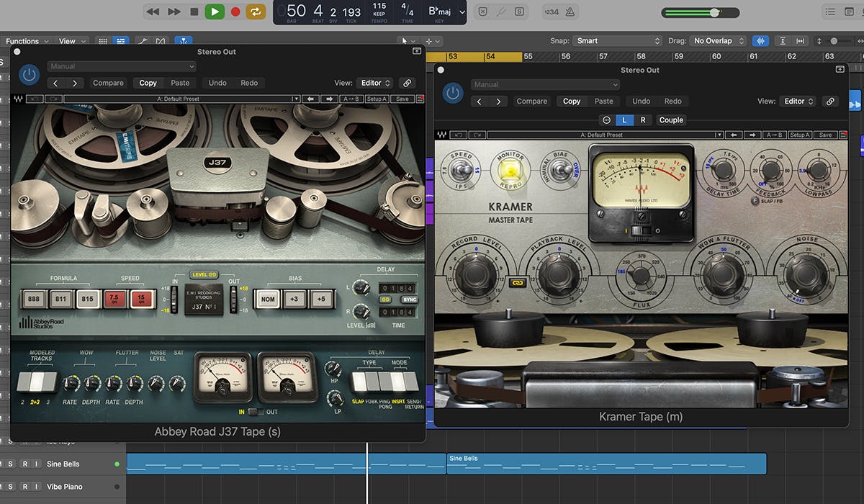Open the Drag No Overlap dropdown
The height and width of the screenshot is (504, 864).
click(x=716, y=41)
